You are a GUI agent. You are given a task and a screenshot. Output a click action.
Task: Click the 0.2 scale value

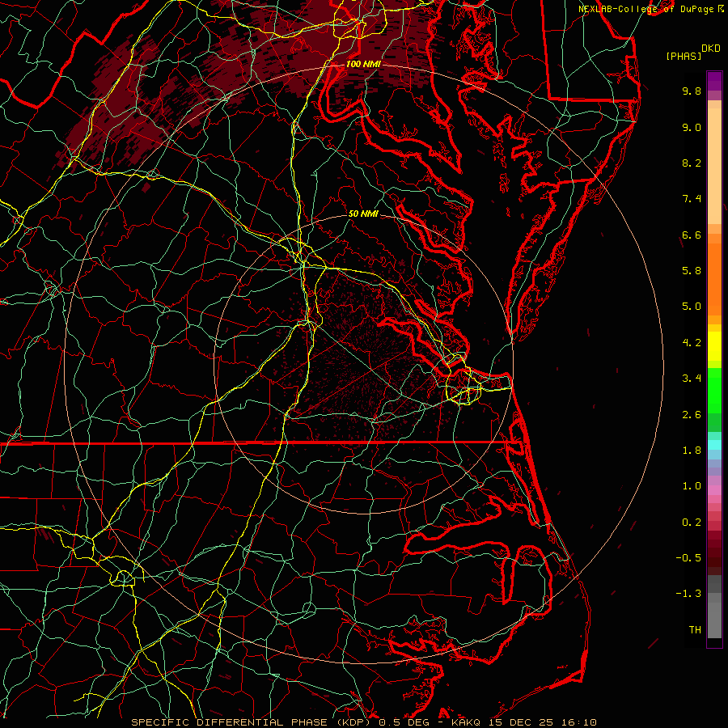click(x=692, y=523)
